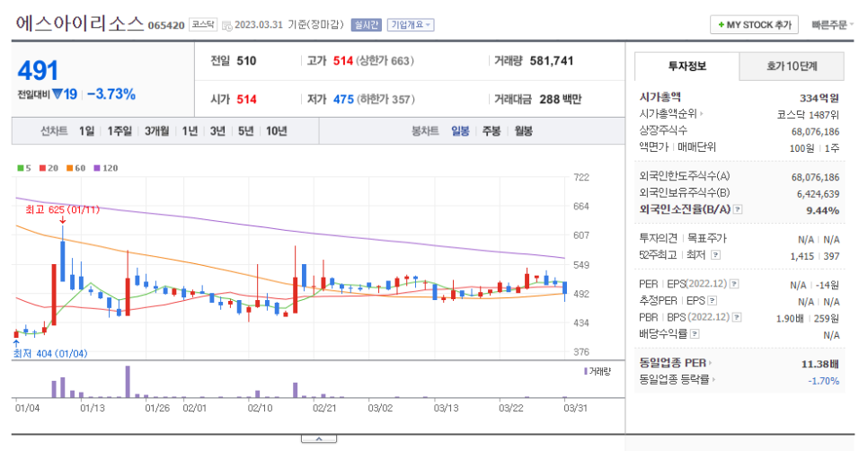Select the 3개월 line chart period

[x=156, y=131]
